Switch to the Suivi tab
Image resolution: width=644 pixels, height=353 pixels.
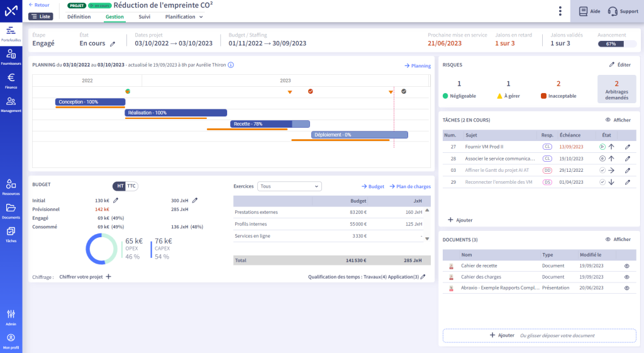click(144, 17)
